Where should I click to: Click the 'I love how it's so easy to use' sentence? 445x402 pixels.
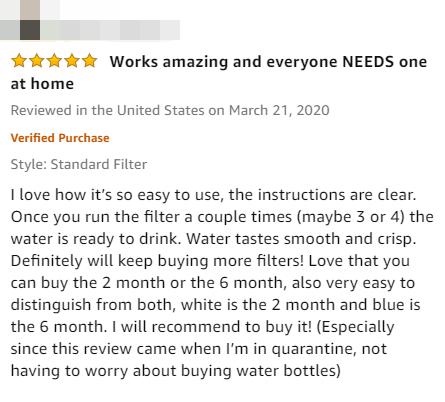click(x=116, y=195)
